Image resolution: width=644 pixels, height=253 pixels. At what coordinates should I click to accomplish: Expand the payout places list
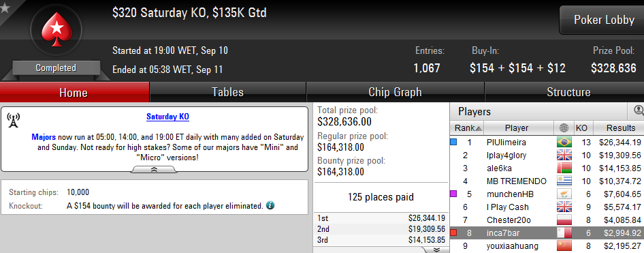click(x=436, y=250)
